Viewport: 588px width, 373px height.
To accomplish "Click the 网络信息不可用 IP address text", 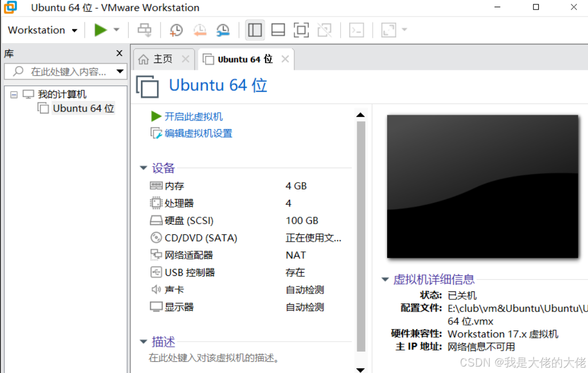I will [481, 347].
